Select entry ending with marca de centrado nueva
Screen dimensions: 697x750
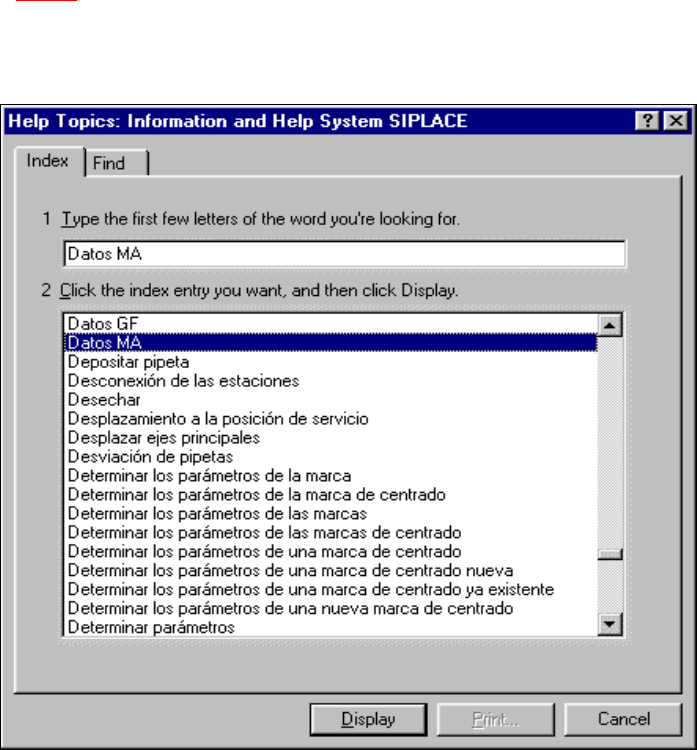(x=331, y=570)
